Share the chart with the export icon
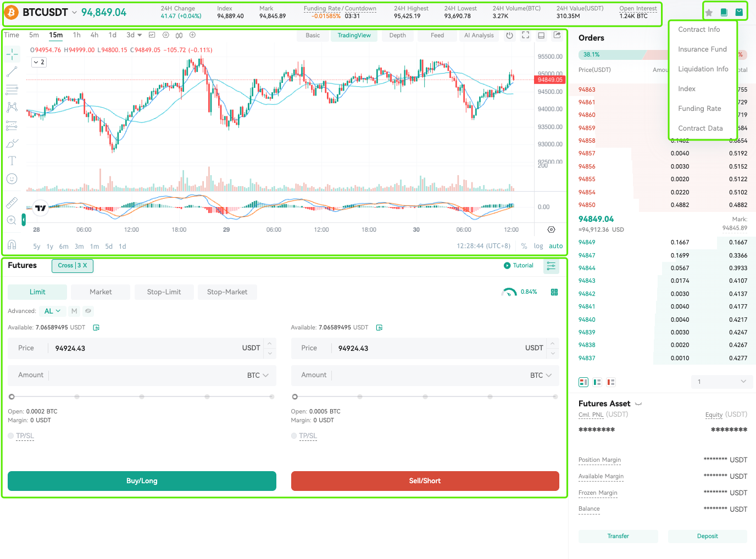This screenshot has height=559, width=756. [x=557, y=35]
